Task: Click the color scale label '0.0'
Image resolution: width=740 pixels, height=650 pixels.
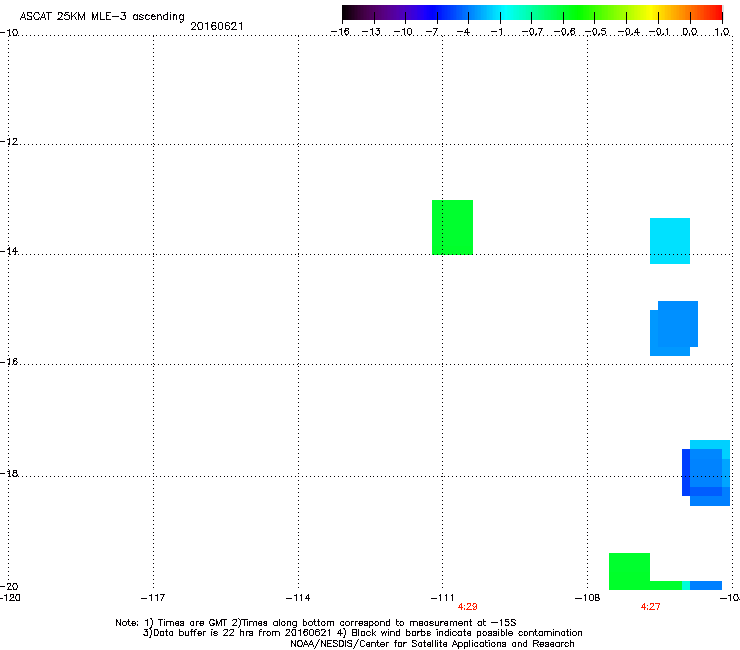Action: (690, 32)
